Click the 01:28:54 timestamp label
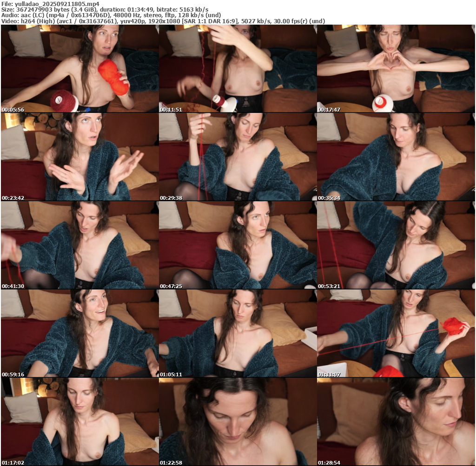 click(x=329, y=463)
